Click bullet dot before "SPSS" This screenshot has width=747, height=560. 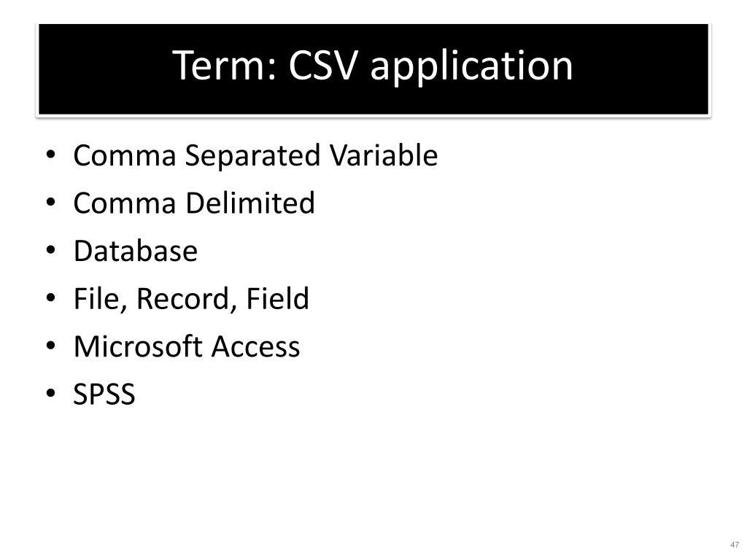[50, 395]
